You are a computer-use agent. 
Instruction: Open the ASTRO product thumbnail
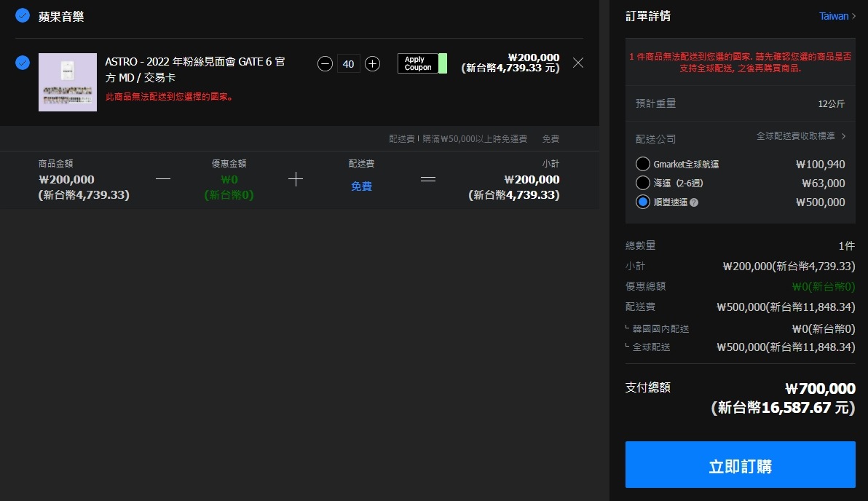pos(68,82)
